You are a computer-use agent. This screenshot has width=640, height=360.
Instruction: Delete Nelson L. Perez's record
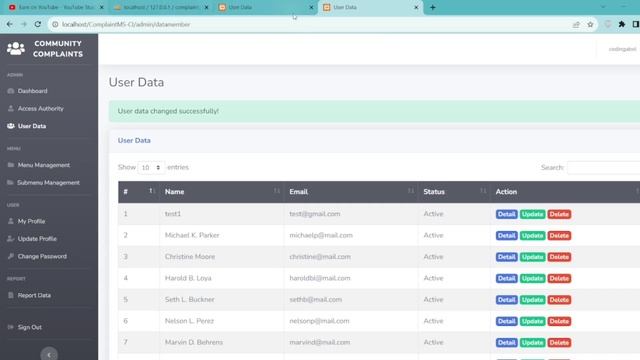(559, 321)
